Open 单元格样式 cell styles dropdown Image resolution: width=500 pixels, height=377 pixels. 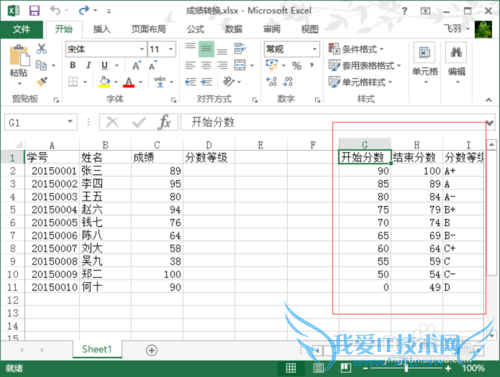pos(360,82)
